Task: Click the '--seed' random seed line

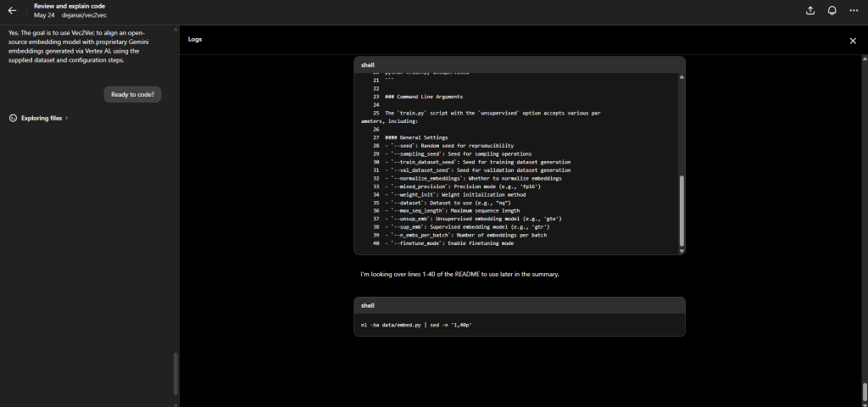Action: 449,146
